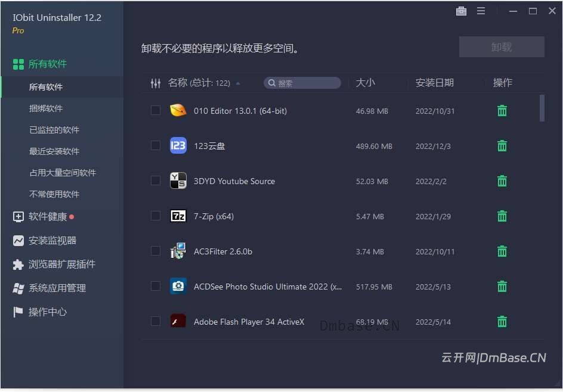Remove AC3Filter 2.6.0b using trash icon
The height and width of the screenshot is (392, 563).
[502, 251]
